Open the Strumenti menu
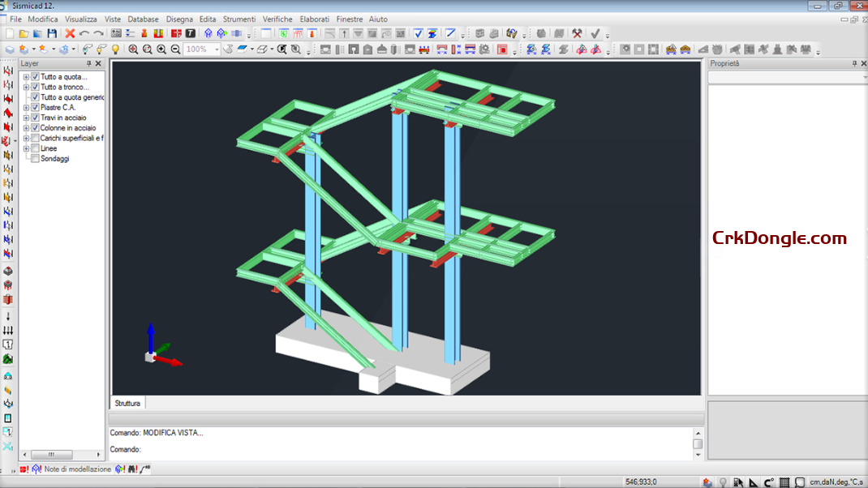This screenshot has height=488, width=868. click(239, 19)
